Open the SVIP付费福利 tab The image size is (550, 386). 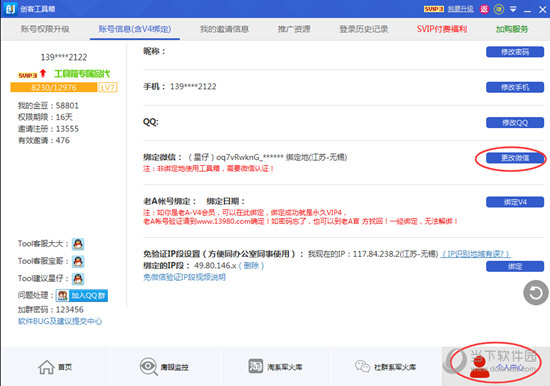click(x=442, y=29)
